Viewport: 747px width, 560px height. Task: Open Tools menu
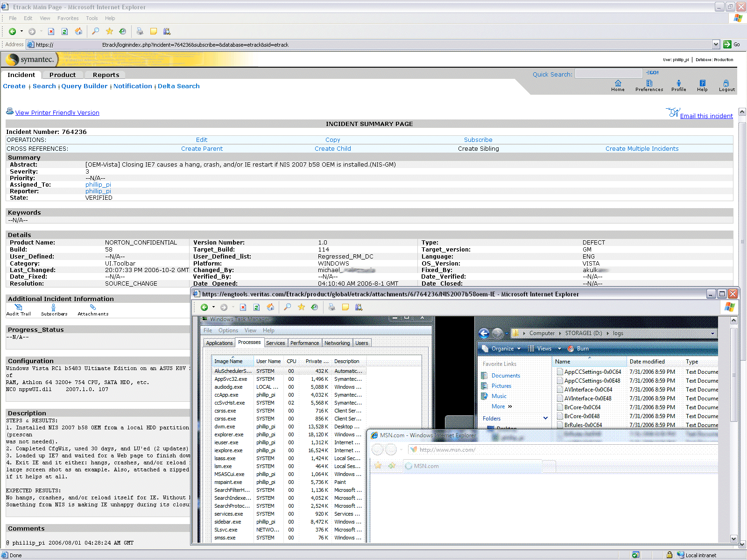pyautogui.click(x=92, y=18)
